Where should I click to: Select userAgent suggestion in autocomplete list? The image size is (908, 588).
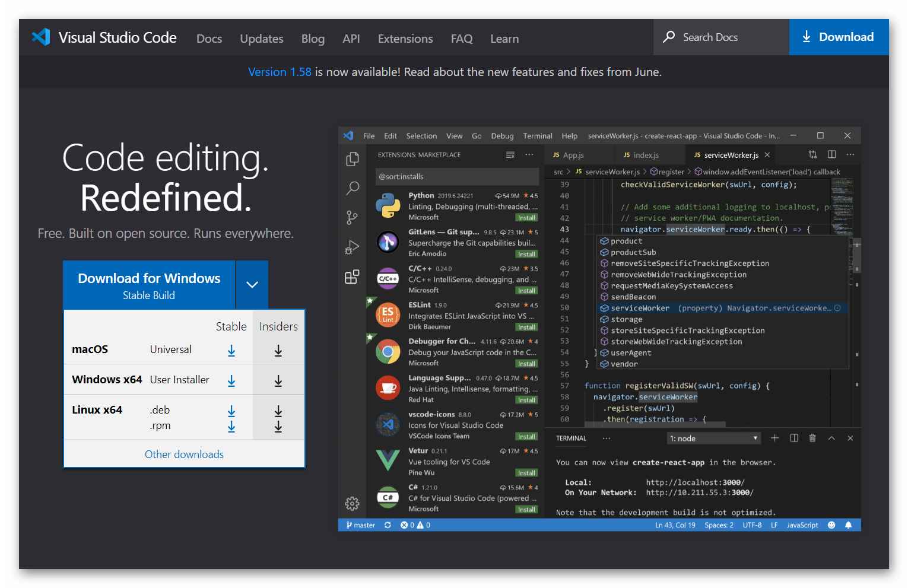click(x=722, y=353)
